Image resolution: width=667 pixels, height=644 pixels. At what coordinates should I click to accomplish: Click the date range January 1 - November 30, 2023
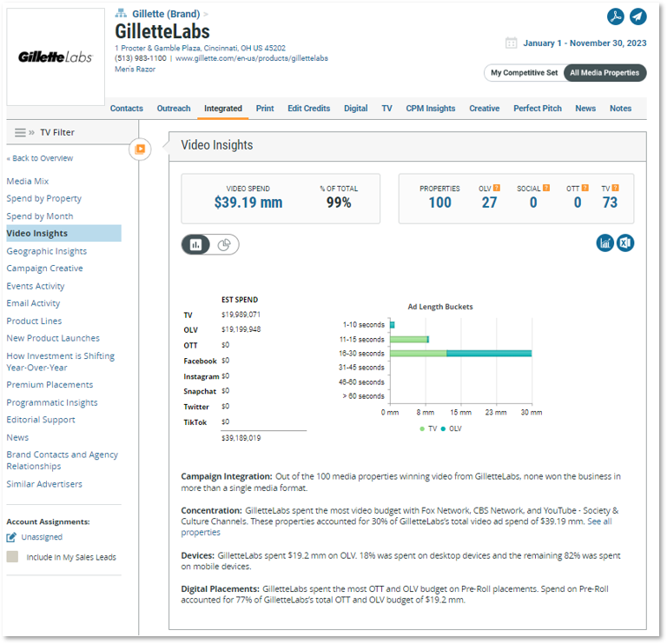(x=584, y=43)
